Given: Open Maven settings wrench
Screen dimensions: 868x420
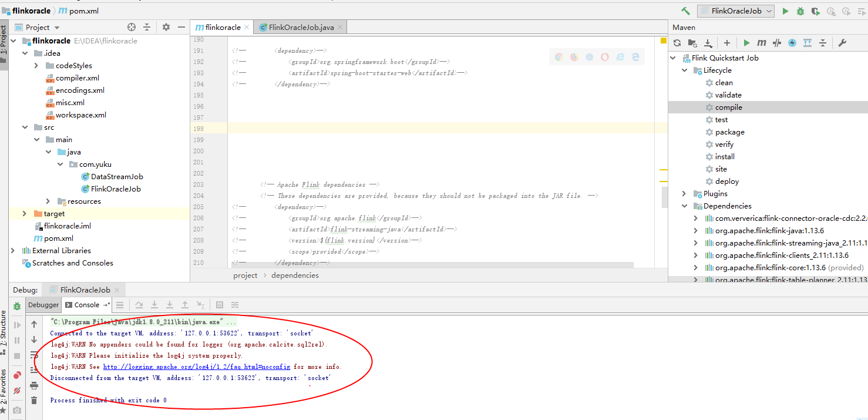Looking at the screenshot, I should tap(842, 43).
